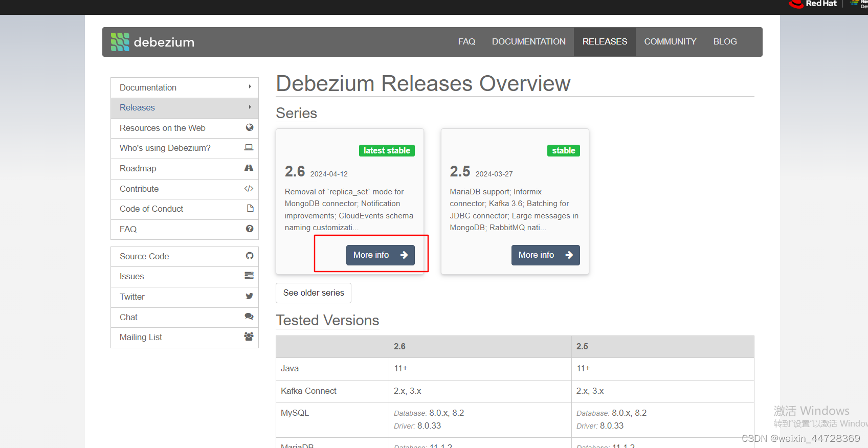Screen dimensions: 868x448
Task: Select the RELEASES navigation tab
Action: (x=605, y=41)
